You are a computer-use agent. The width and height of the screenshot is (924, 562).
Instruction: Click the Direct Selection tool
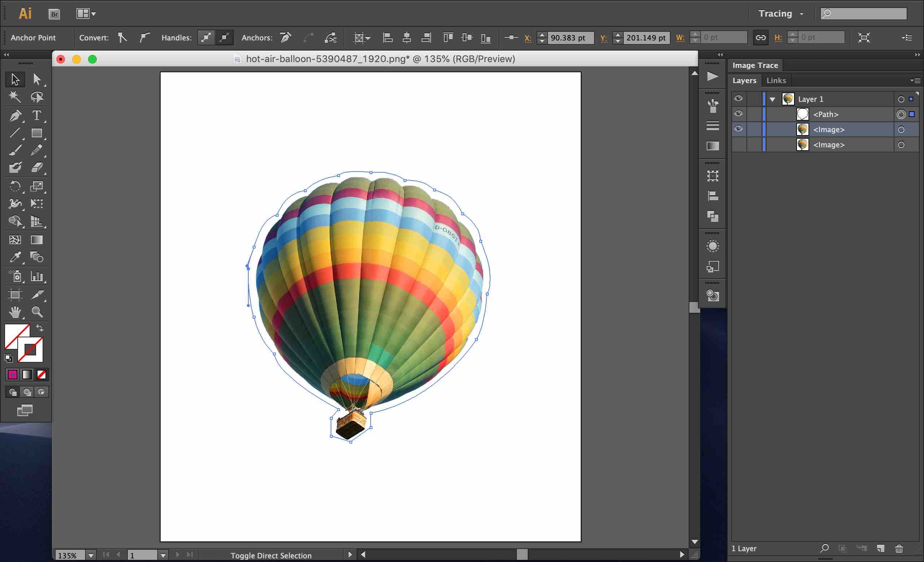tap(37, 79)
